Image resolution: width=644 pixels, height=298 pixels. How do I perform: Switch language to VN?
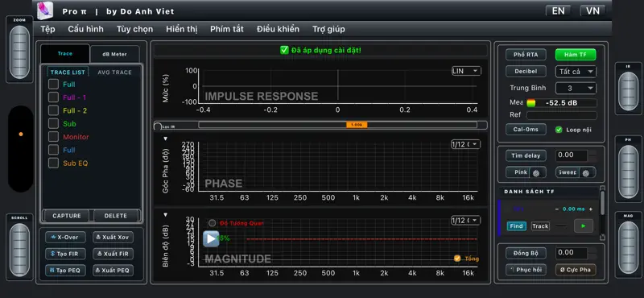(x=592, y=11)
